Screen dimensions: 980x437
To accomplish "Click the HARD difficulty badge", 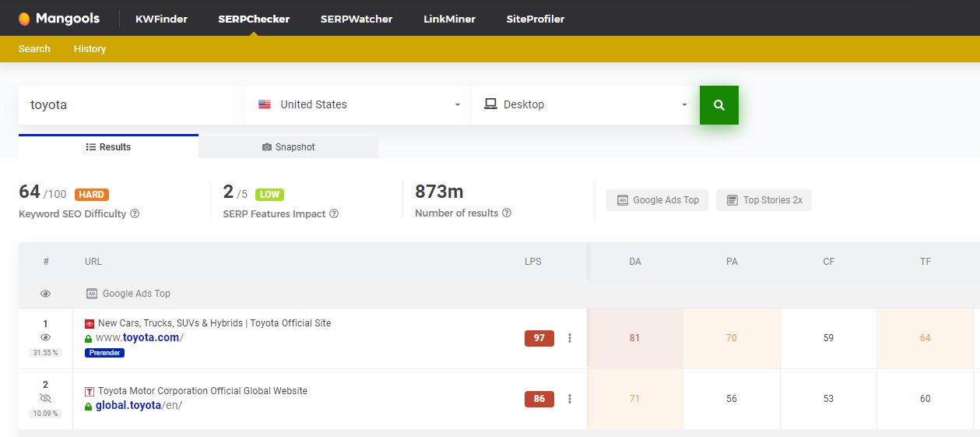I will 91,195.
